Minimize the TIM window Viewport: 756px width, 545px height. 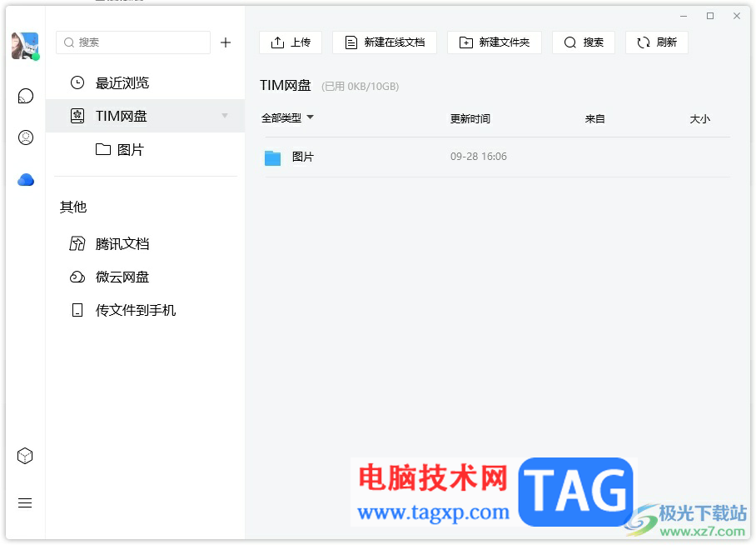tap(684, 16)
